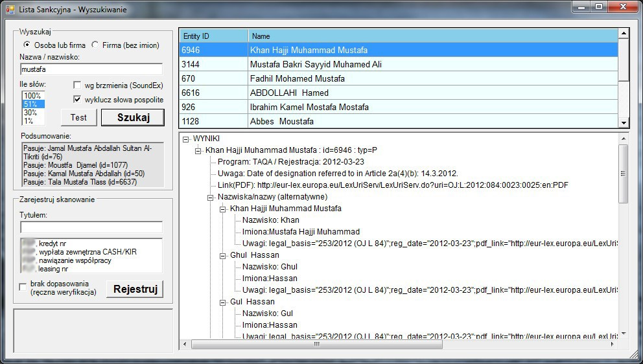Enable 'wg brzmienia (SoundEx)' checkbox
643x364 pixels.
pos(77,85)
